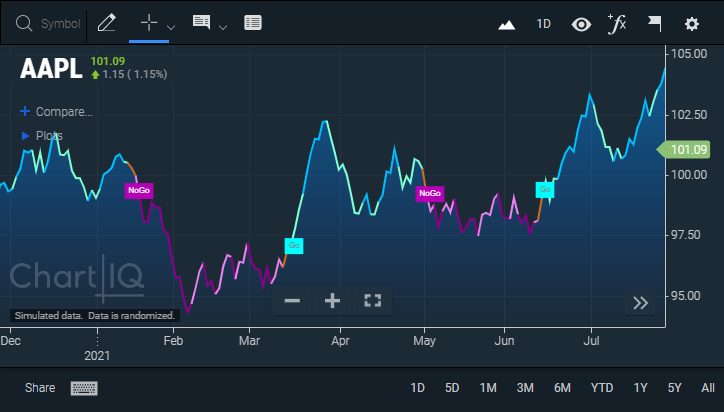Select the 1Y range

[x=640, y=388]
